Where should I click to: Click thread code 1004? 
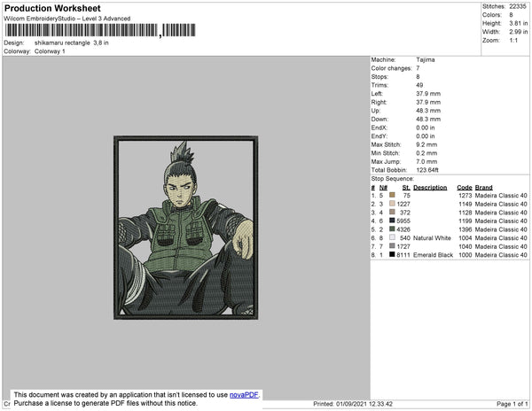click(465, 238)
